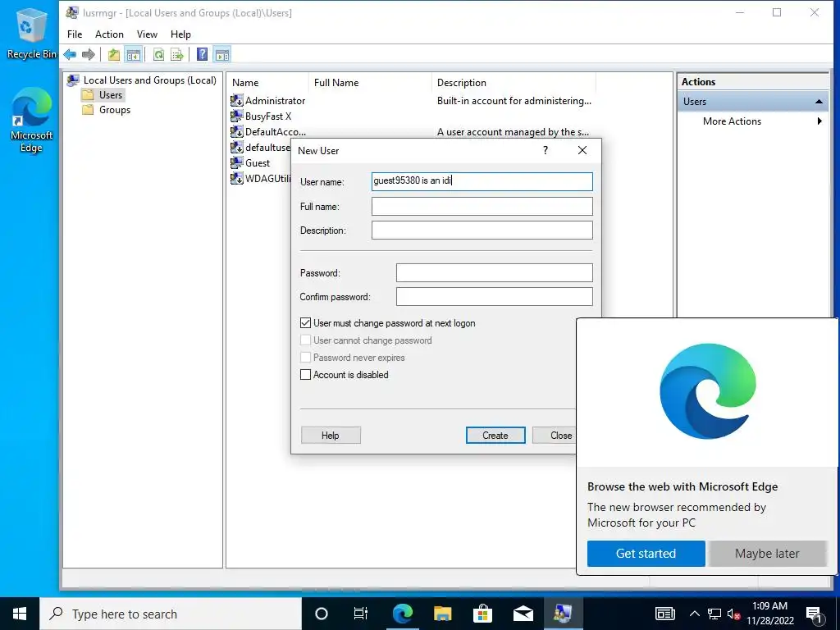This screenshot has width=840, height=630.
Task: Click the Refresh toolbar icon
Action: pyautogui.click(x=158, y=54)
